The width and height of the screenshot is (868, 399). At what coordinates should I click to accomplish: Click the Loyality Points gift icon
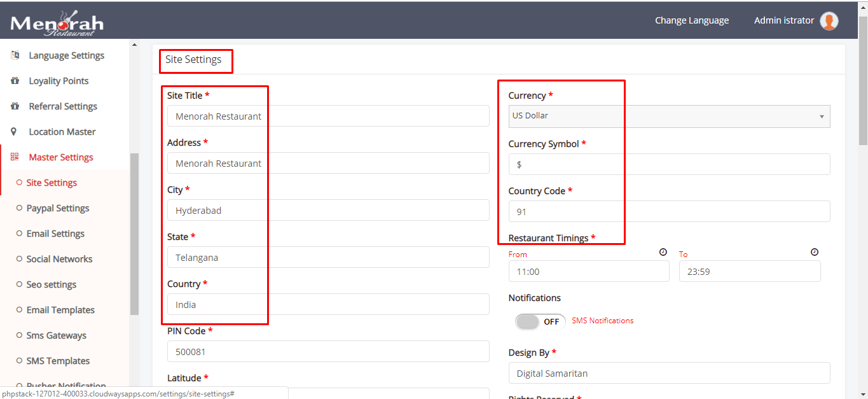[15, 81]
